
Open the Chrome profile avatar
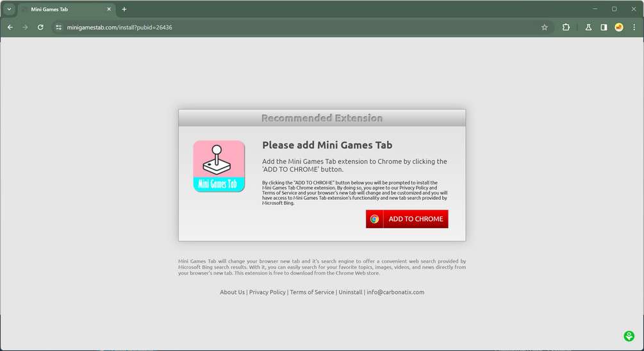click(x=618, y=27)
